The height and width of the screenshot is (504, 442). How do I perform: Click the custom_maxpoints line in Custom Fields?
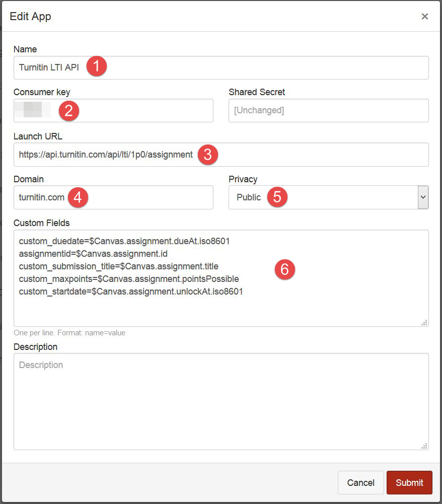[128, 279]
